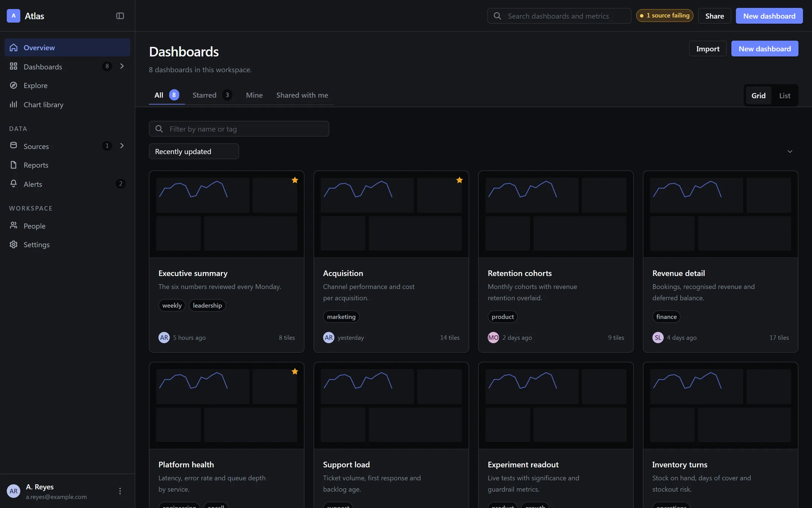
Task: Click the Alerts bell icon
Action: tap(14, 184)
